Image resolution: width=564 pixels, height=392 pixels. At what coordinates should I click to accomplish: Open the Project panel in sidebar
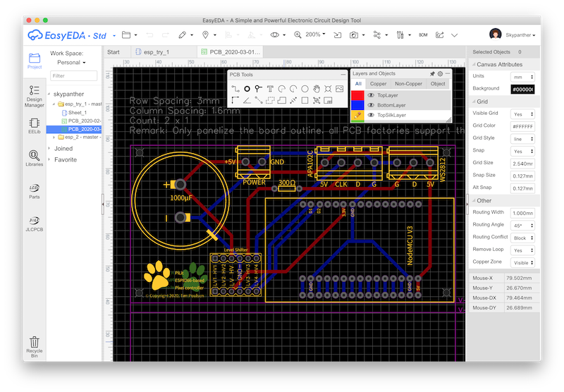click(x=35, y=61)
